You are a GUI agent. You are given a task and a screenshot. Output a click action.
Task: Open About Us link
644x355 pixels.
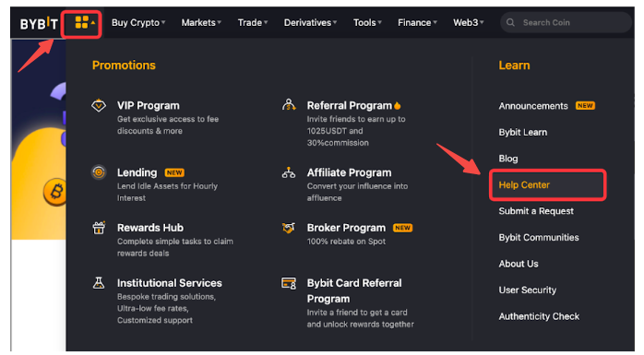tap(519, 264)
